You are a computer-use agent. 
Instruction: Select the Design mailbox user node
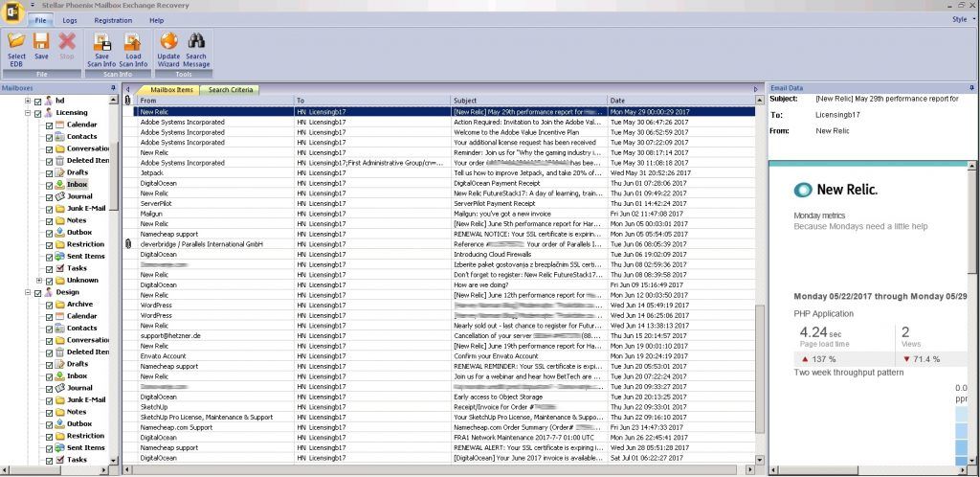click(68, 292)
